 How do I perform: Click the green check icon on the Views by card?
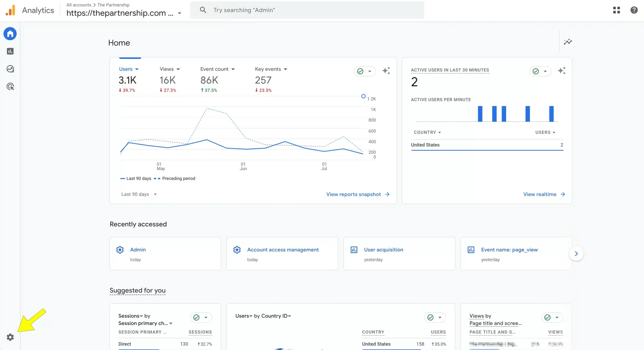547,318
